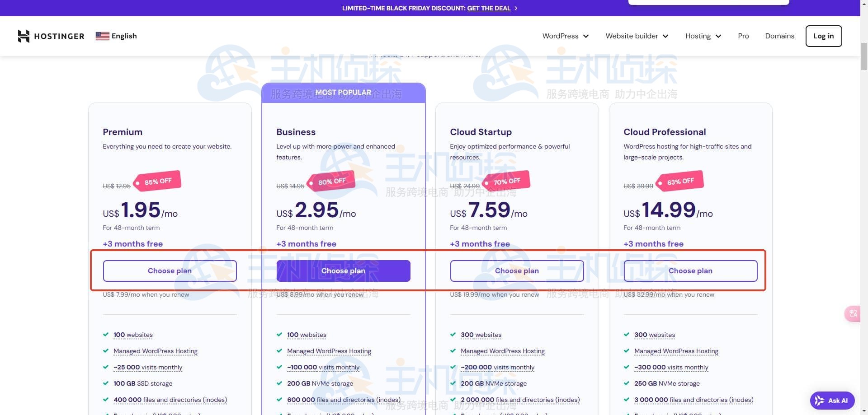
Task: Choose the Business plan
Action: [x=343, y=270]
